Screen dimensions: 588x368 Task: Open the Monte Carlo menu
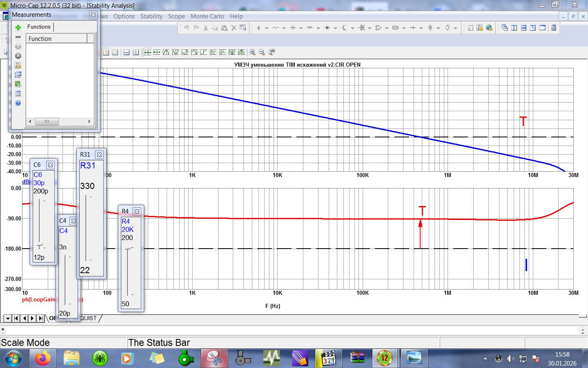207,16
